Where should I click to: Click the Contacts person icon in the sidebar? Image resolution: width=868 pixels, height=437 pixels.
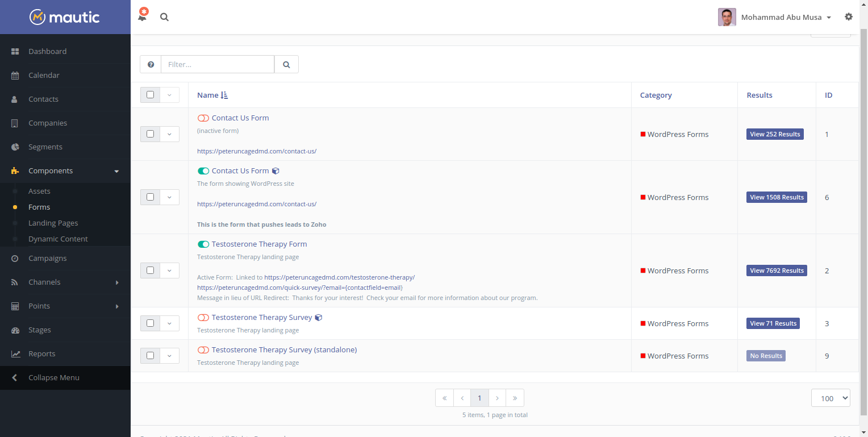(x=15, y=99)
